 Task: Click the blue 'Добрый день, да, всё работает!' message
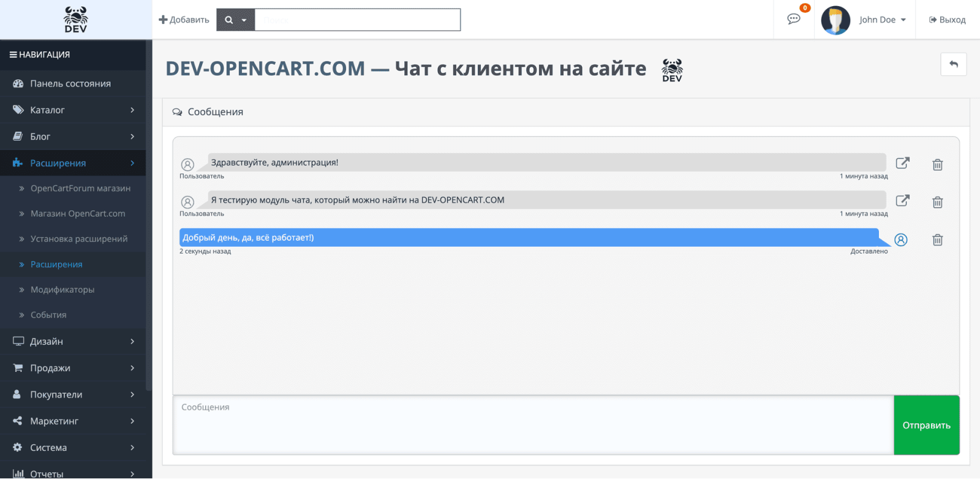[x=529, y=238]
